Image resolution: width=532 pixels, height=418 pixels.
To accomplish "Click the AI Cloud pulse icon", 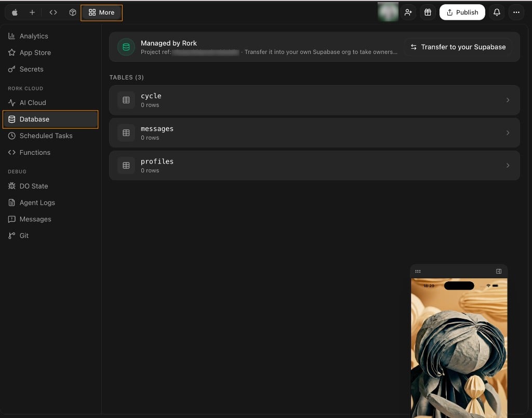I will [11, 102].
